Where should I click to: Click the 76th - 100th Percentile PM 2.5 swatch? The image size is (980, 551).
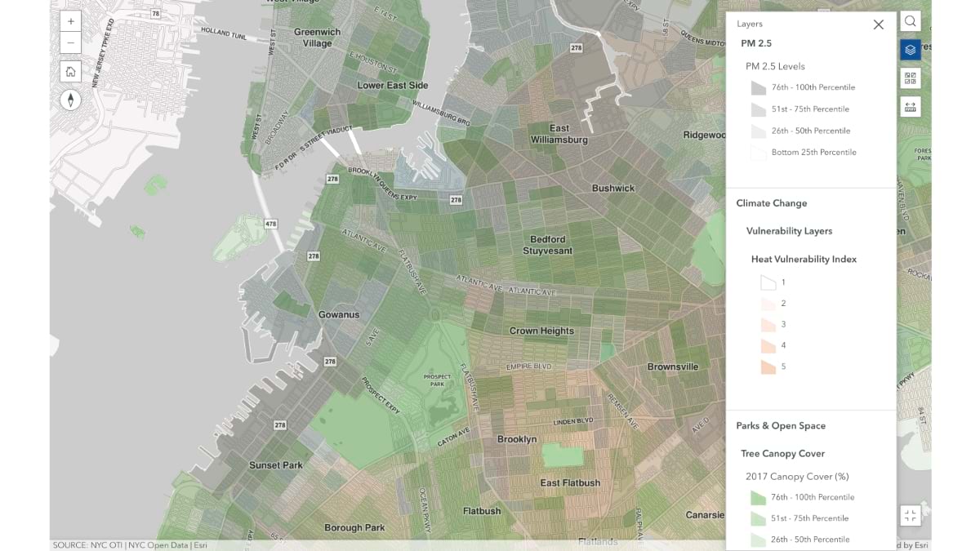[x=759, y=87]
